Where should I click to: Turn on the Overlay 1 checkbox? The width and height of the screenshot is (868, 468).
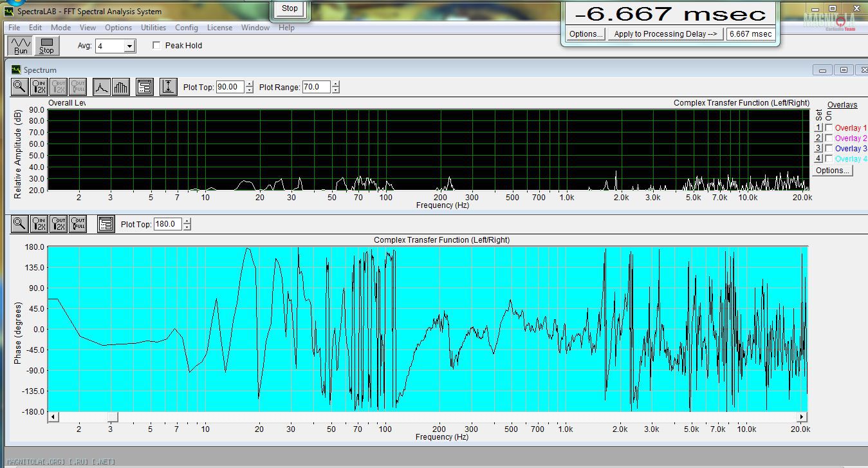coord(829,128)
